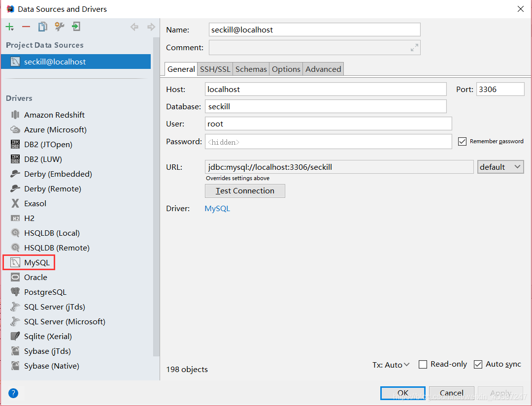
Task: Click the Host input field
Action: coord(326,89)
